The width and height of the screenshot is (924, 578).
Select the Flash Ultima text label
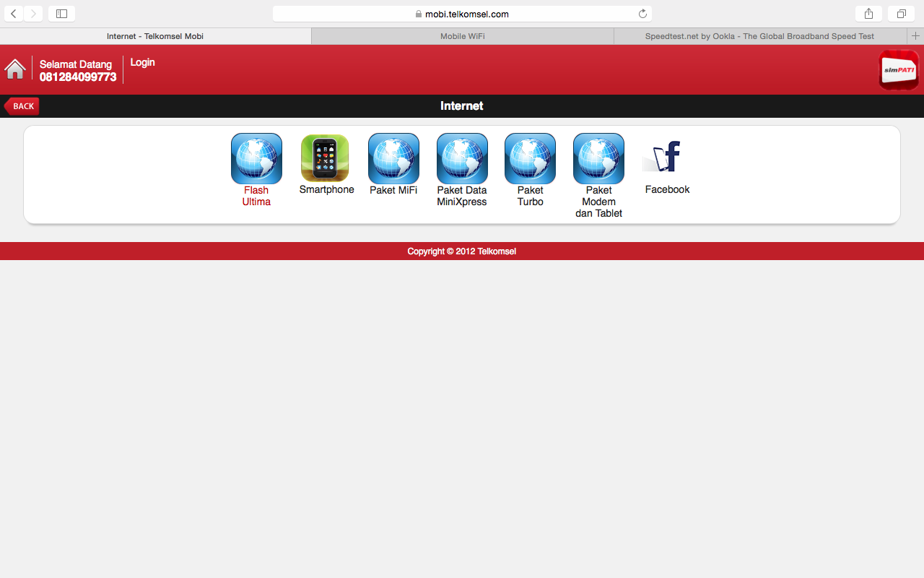pyautogui.click(x=256, y=196)
